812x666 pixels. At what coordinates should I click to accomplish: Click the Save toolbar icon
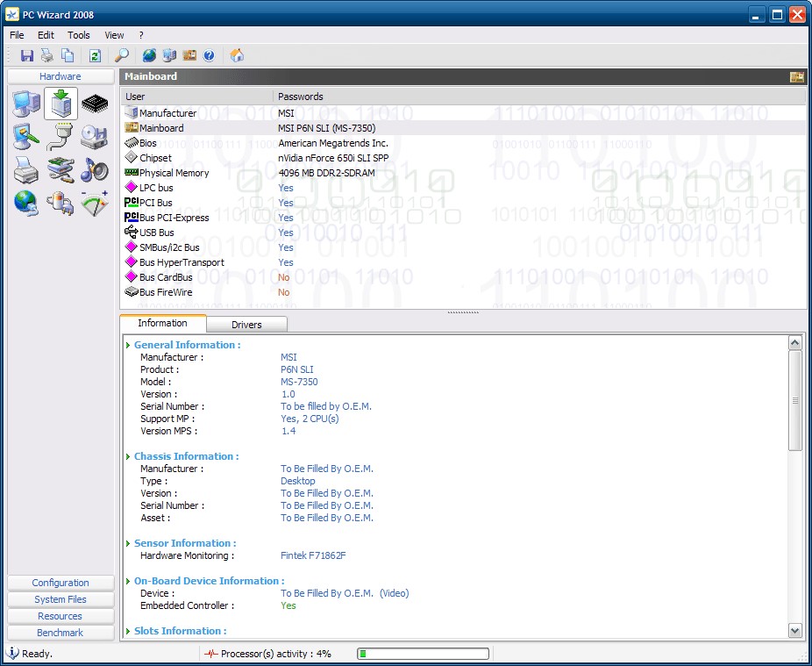26,55
